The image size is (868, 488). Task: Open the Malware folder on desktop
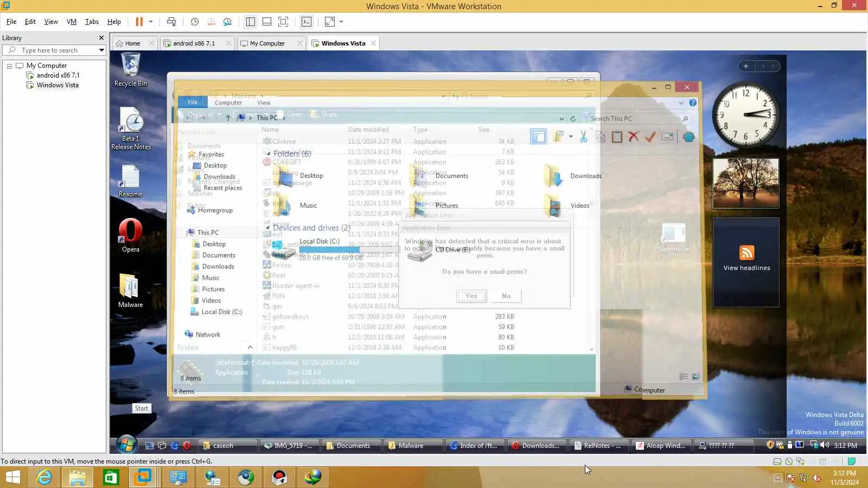131,290
